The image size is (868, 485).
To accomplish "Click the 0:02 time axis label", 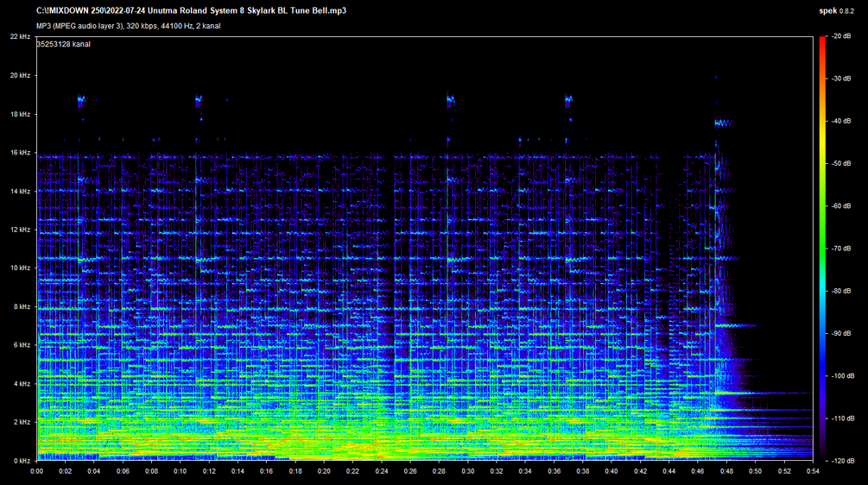I will [66, 471].
